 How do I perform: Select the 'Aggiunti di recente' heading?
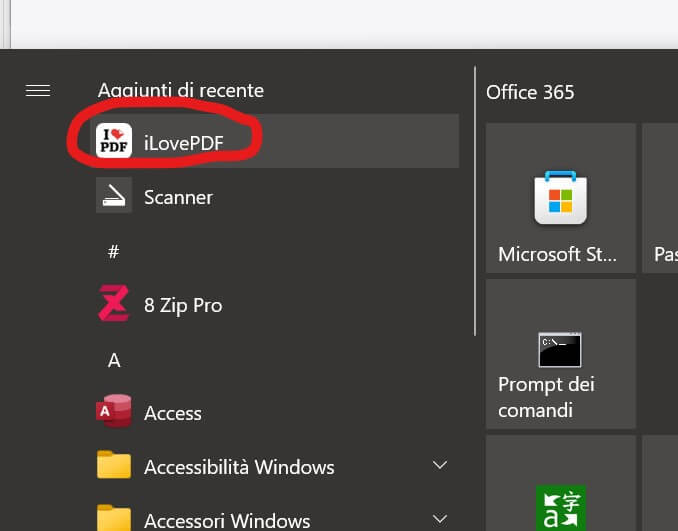tap(181, 90)
